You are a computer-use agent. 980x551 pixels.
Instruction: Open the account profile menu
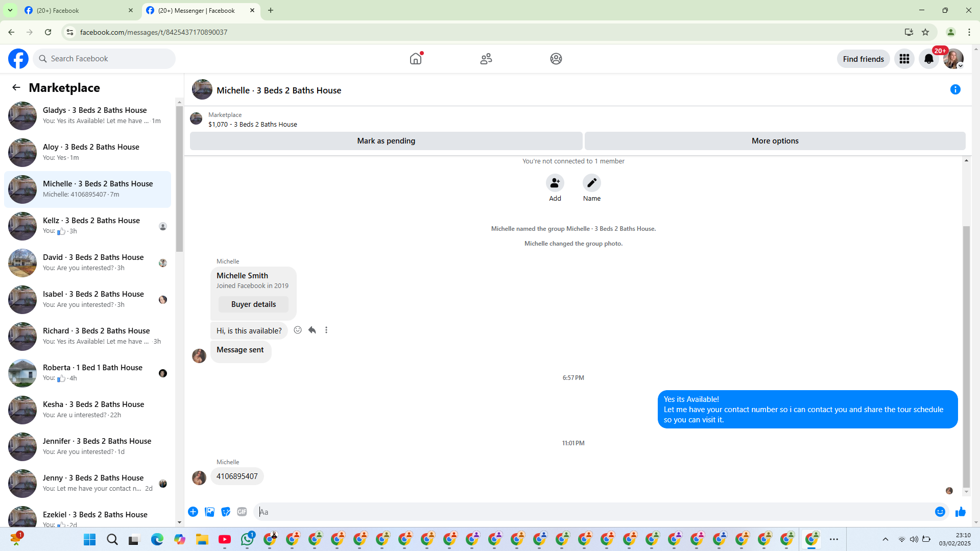(x=953, y=59)
